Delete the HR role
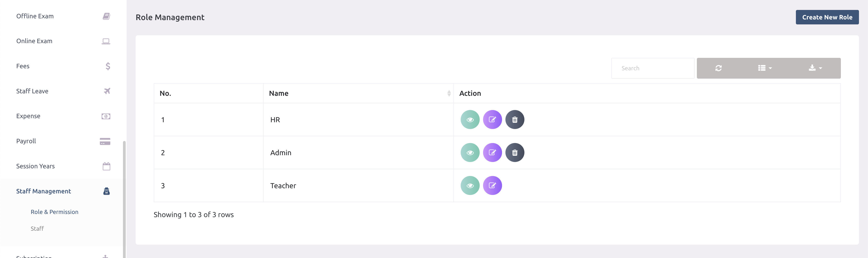The height and width of the screenshot is (258, 868). point(514,120)
